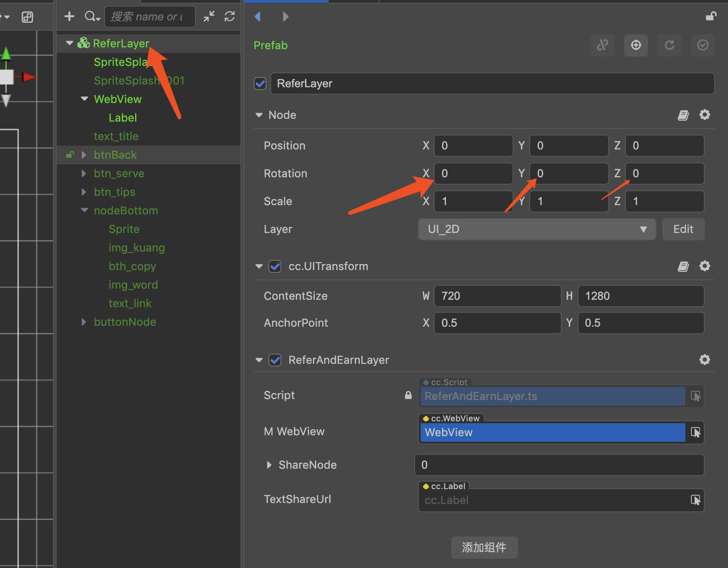Click the Edit layer button

683,229
